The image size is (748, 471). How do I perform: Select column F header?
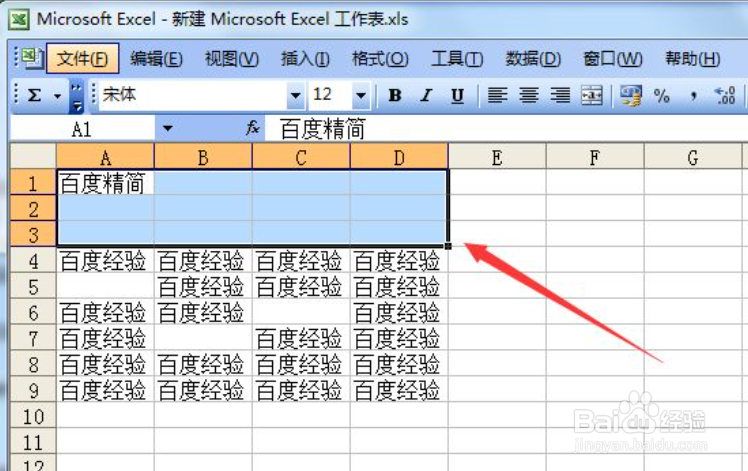pyautogui.click(x=595, y=157)
